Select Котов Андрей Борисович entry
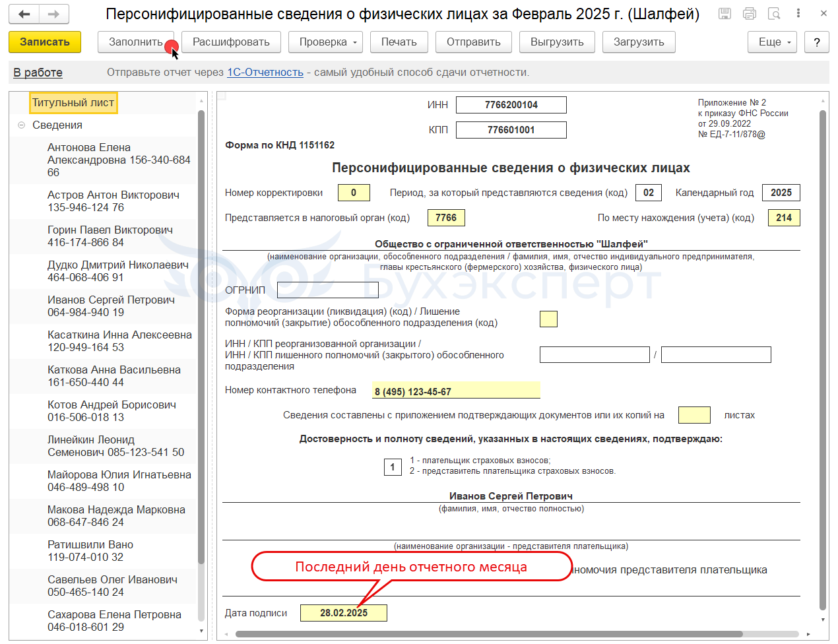 (112, 411)
